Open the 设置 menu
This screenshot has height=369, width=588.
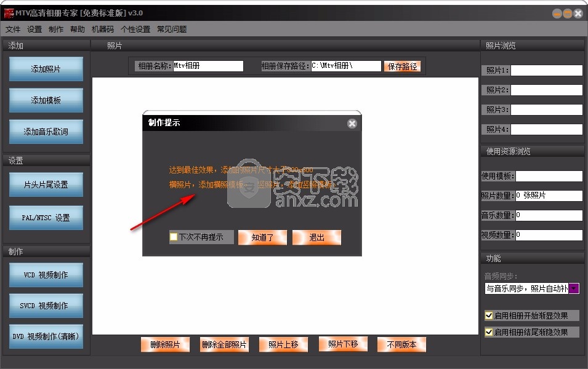pos(34,30)
